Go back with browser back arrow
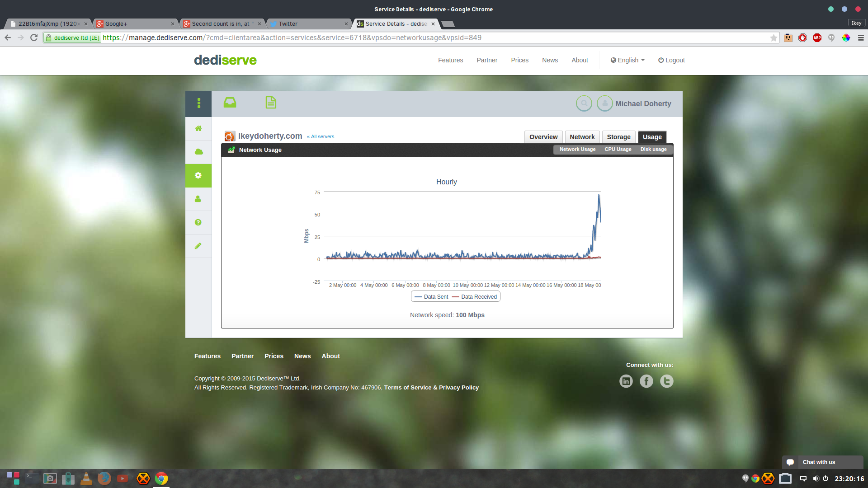Screen dimensions: 868x488 click(x=8, y=38)
